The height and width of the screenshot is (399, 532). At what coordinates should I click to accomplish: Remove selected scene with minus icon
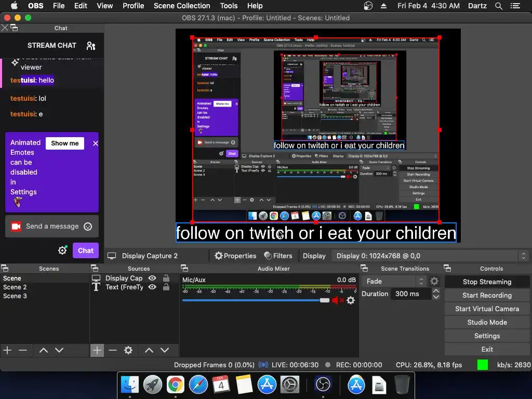(x=23, y=350)
